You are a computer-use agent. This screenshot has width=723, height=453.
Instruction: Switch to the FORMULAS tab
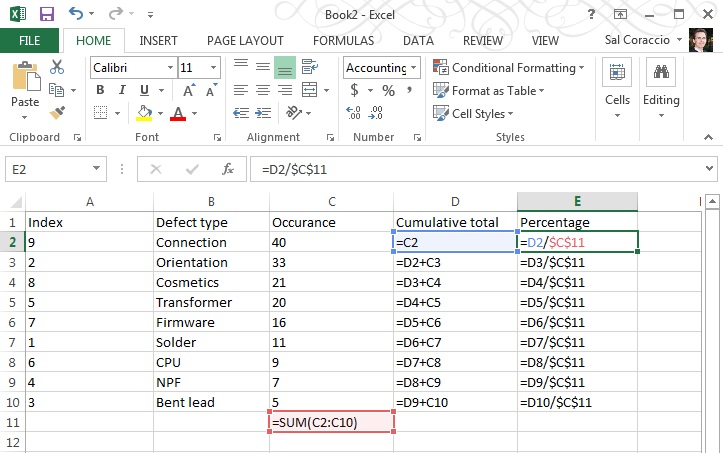click(343, 41)
